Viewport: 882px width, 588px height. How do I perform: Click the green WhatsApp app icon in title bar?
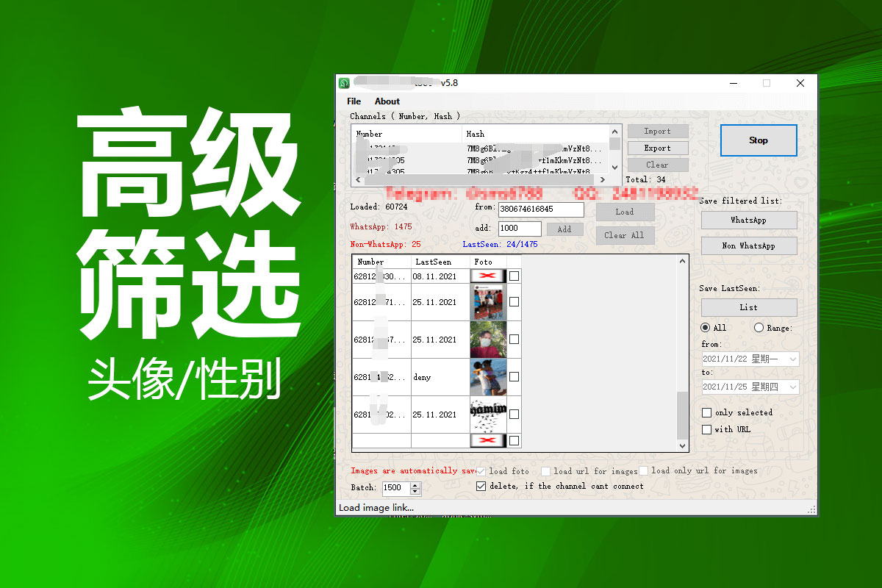(x=344, y=83)
